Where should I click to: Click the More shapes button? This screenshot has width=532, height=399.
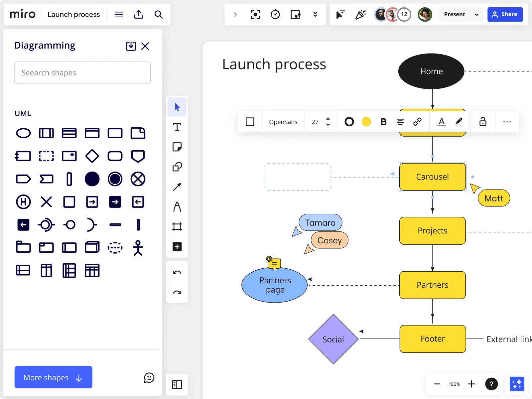click(x=53, y=377)
